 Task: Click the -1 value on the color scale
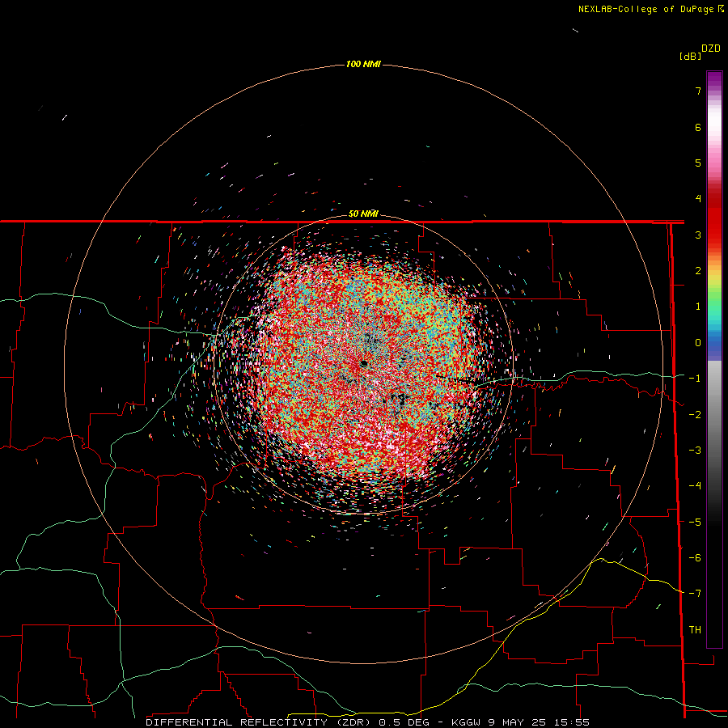[x=695, y=379]
